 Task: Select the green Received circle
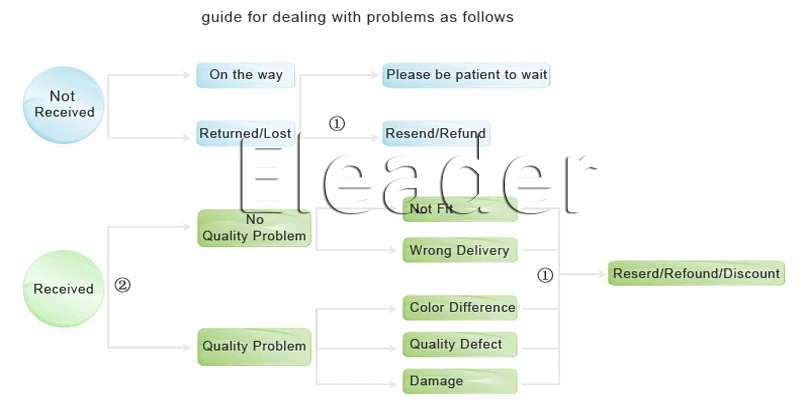pos(64,289)
